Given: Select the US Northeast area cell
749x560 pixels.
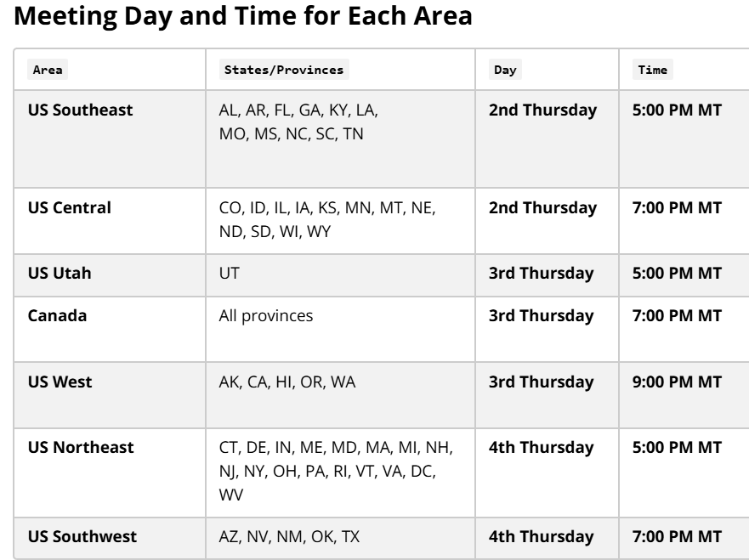Looking at the screenshot, I should pos(110,472).
